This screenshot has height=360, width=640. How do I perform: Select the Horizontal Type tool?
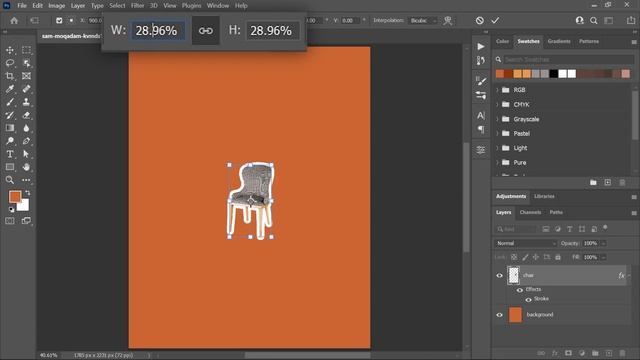coord(10,154)
